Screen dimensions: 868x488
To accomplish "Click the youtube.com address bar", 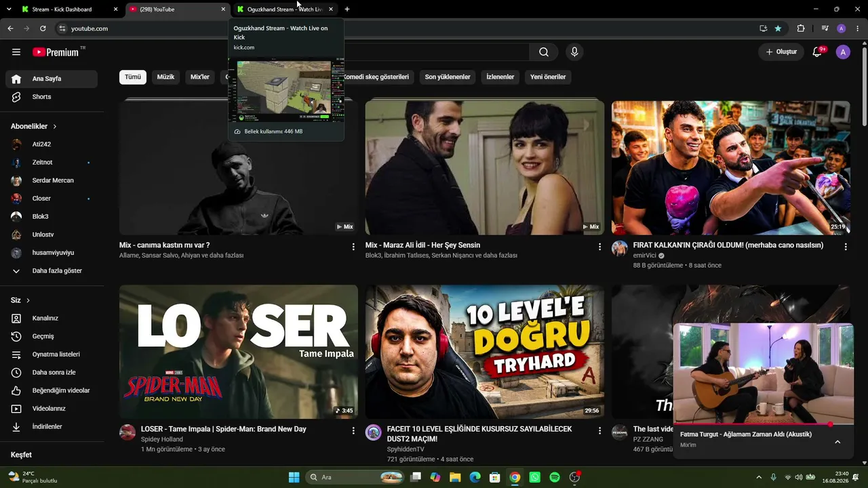I will tap(407, 28).
